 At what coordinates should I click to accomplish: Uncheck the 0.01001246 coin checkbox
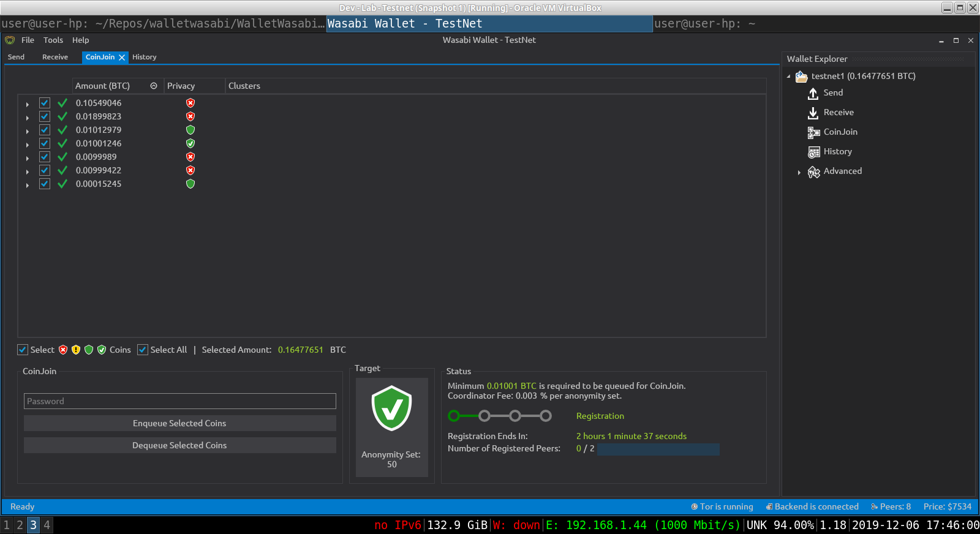(x=45, y=143)
